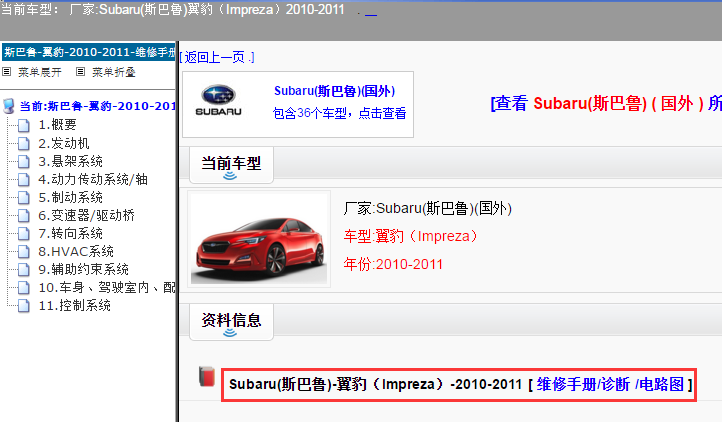Select 11.控制系统 in the tree
This screenshot has height=422, width=722.
tap(75, 305)
